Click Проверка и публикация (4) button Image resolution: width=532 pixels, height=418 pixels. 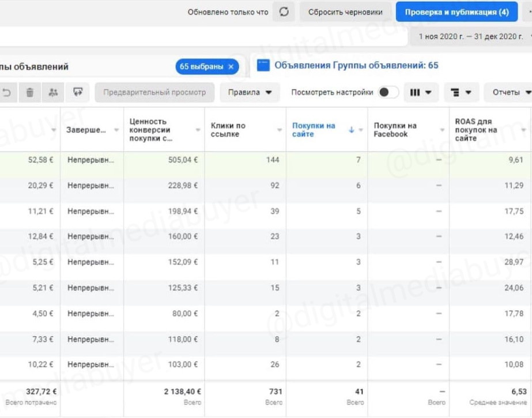(456, 12)
